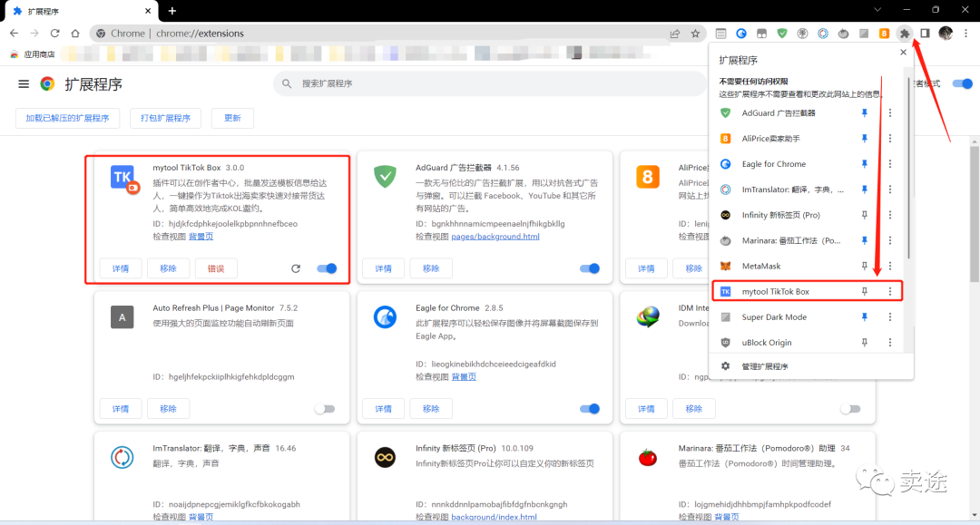Open more options for Super Dark Mode
Viewport: 980px width, 525px height.
click(x=890, y=317)
